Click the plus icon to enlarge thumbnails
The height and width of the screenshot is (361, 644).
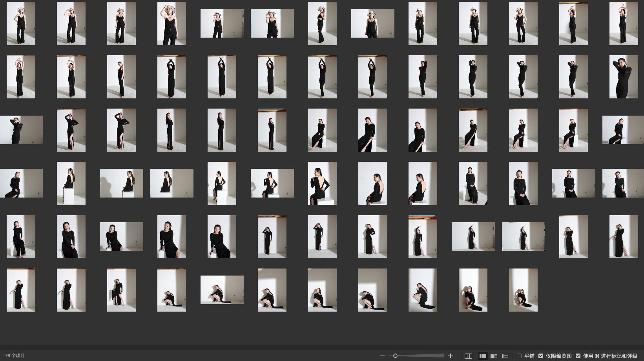451,356
